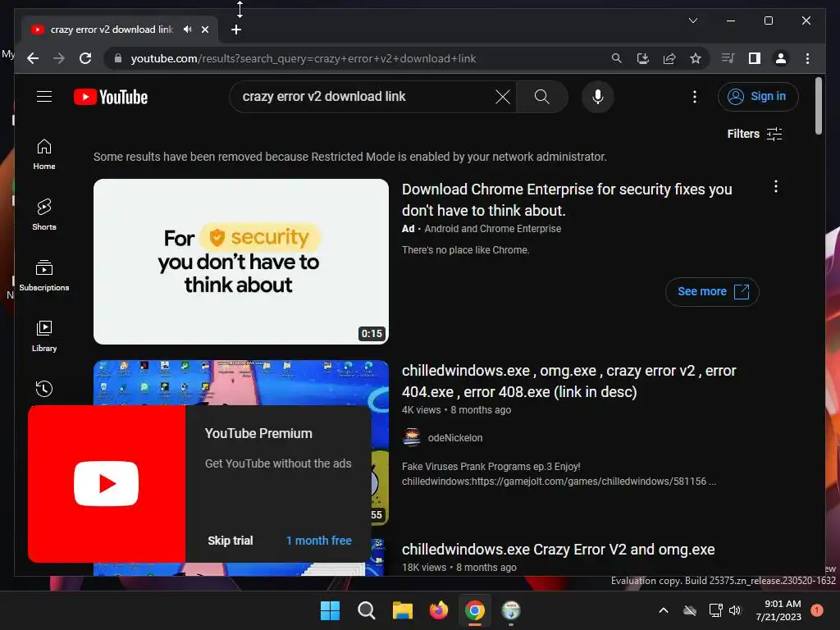Open the clock showing 9:01 AM
The height and width of the screenshot is (630, 840).
778,610
